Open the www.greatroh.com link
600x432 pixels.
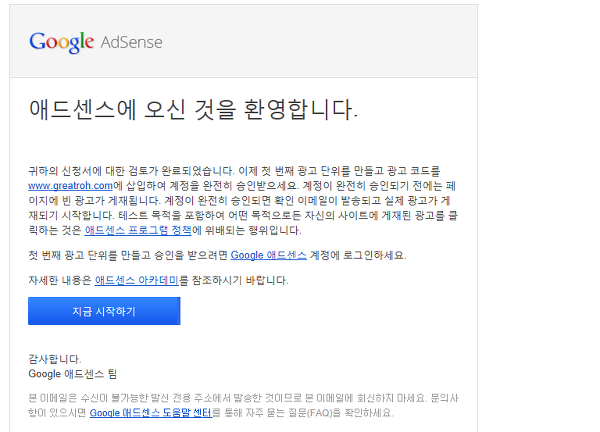(x=70, y=186)
